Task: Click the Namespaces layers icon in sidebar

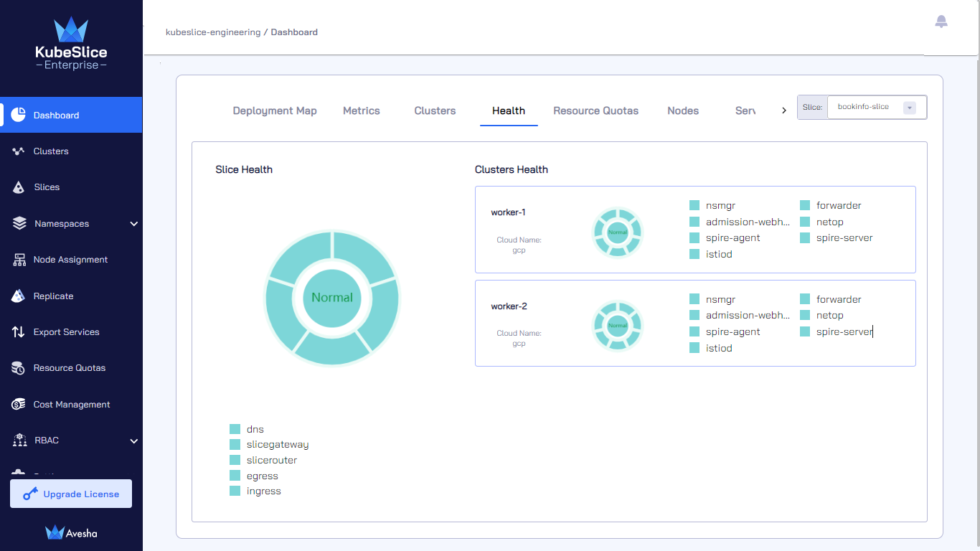Action: coord(19,223)
